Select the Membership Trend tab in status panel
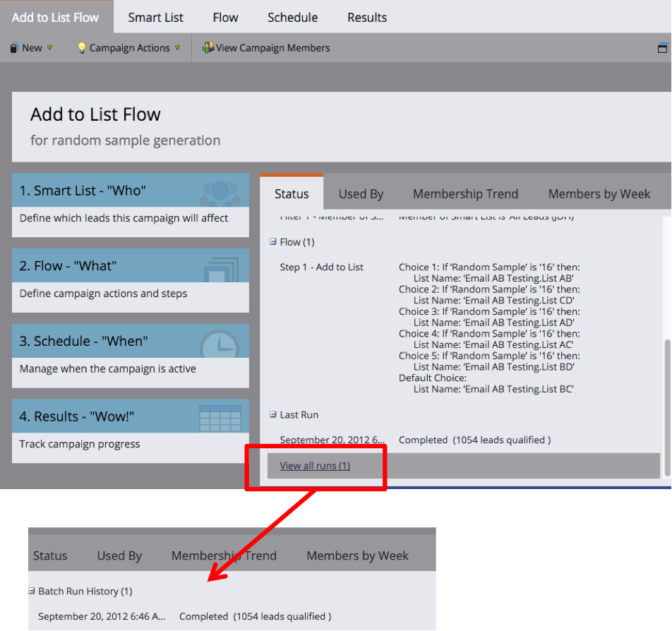The height and width of the screenshot is (631, 672). [x=465, y=194]
